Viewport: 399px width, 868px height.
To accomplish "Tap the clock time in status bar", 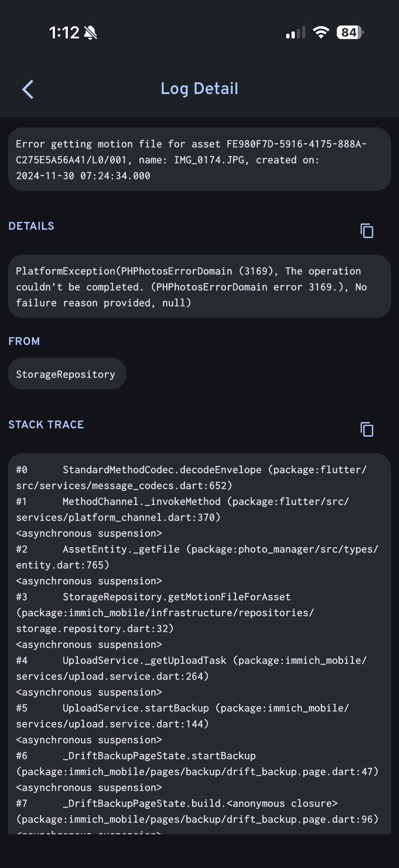I will [x=64, y=33].
